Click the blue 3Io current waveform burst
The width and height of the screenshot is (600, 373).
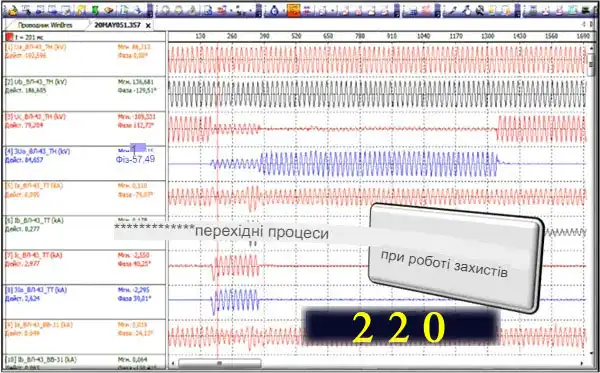(235, 301)
